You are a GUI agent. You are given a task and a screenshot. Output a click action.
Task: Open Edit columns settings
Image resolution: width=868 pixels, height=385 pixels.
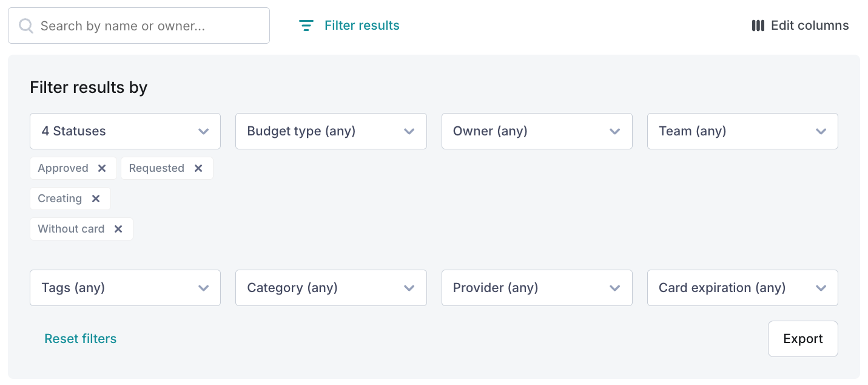pos(800,26)
